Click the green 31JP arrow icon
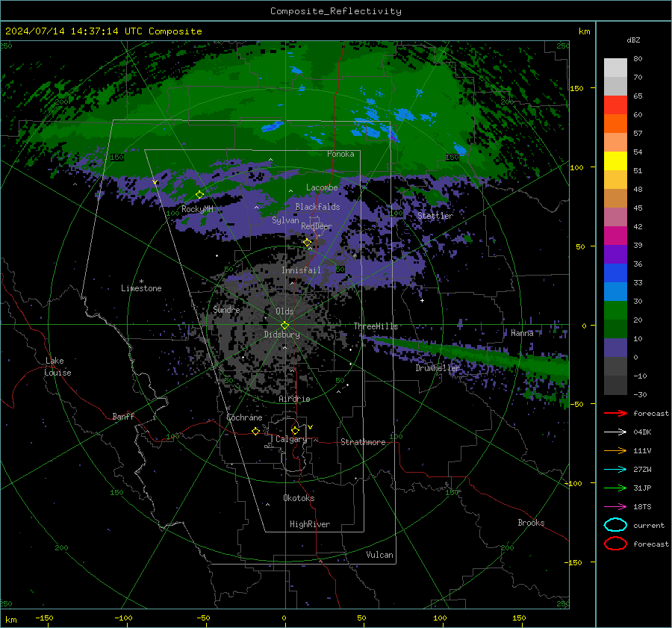The height and width of the screenshot is (628, 672). 615,488
